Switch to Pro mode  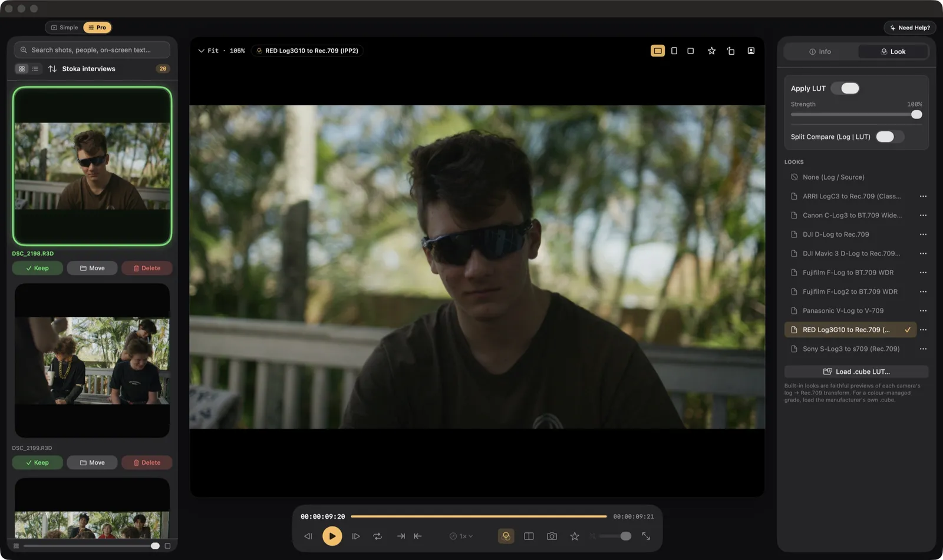pos(97,28)
